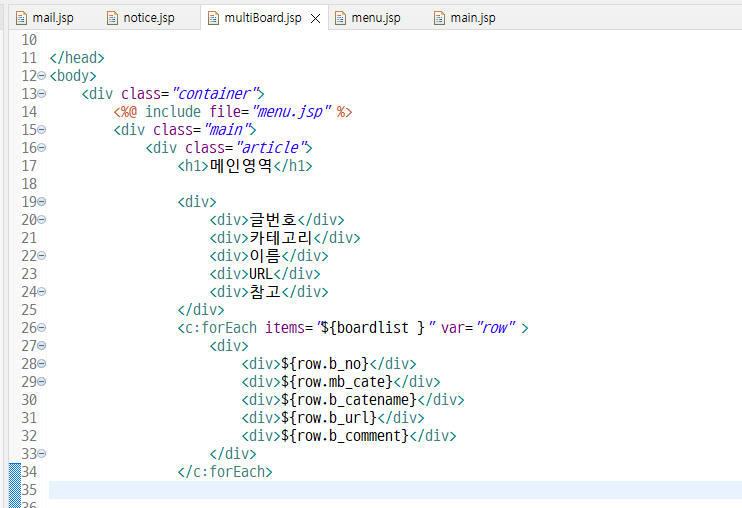Collapse the c:forEach fold on line 26
Screen dimensions: 742x508
(42, 328)
